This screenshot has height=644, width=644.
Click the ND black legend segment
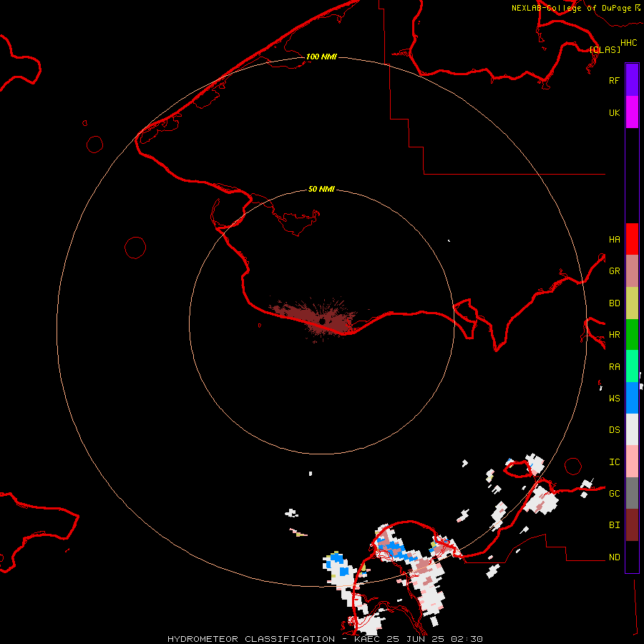632,557
